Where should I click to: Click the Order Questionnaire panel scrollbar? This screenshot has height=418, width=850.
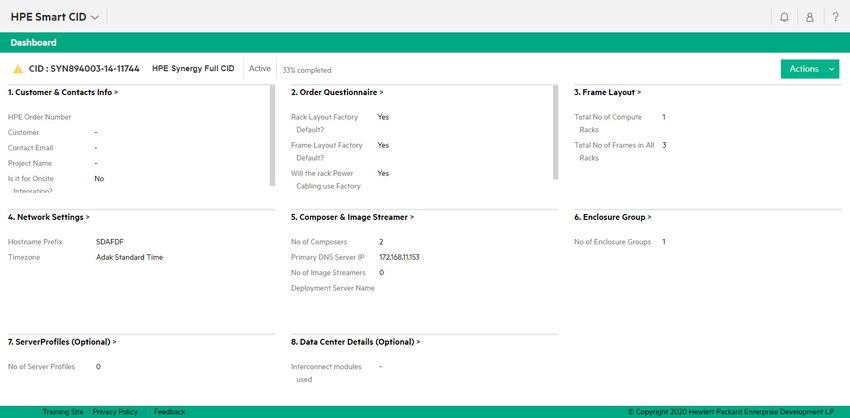click(555, 132)
